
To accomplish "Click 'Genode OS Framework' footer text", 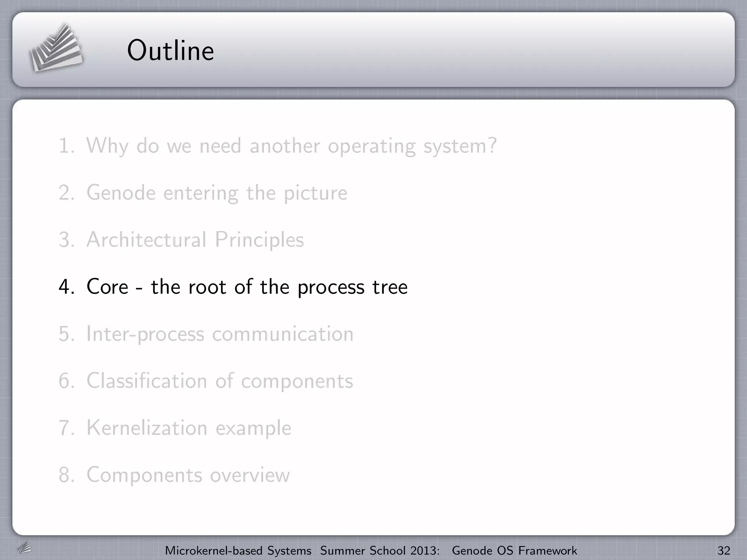I will click(514, 551).
